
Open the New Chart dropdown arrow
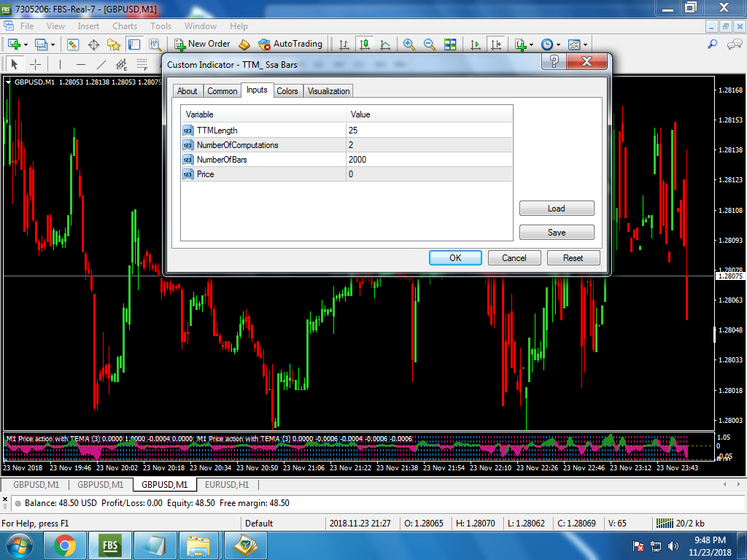[26, 44]
